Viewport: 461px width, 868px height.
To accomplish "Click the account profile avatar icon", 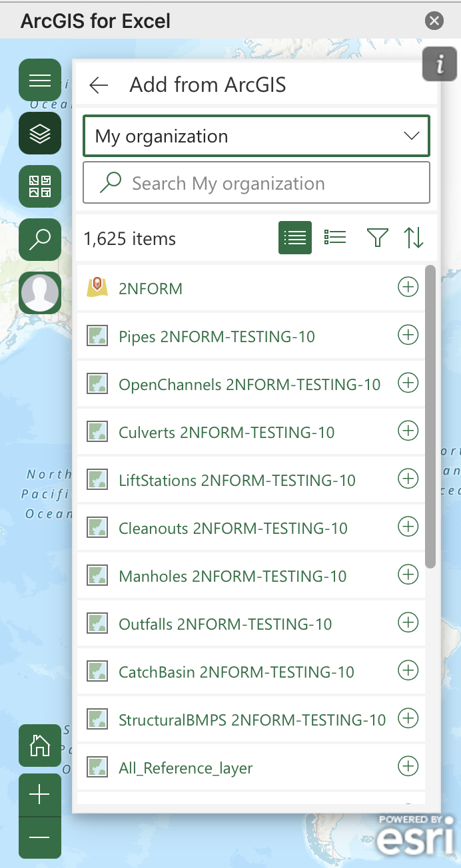I will tap(40, 292).
